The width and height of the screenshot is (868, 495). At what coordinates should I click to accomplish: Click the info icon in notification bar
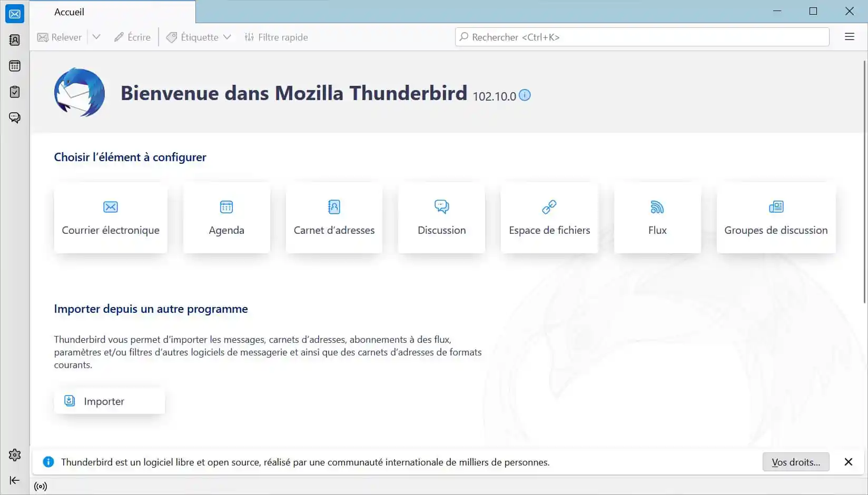coord(48,462)
